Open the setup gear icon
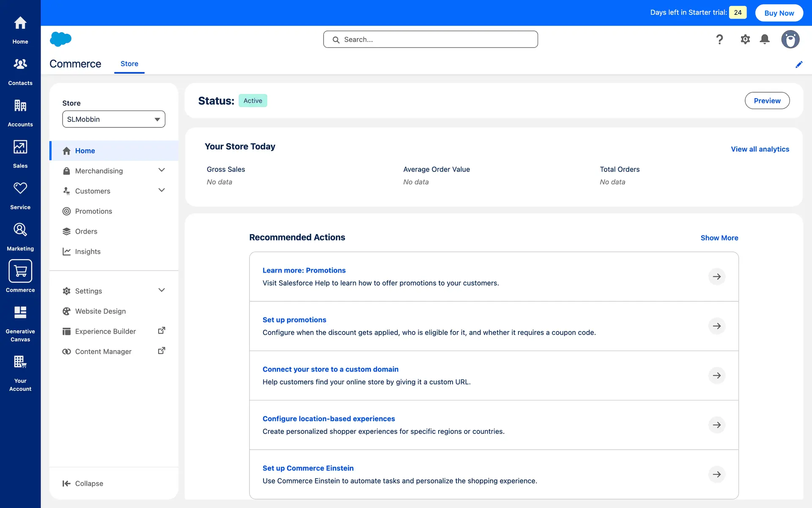The height and width of the screenshot is (508, 812). [x=745, y=39]
